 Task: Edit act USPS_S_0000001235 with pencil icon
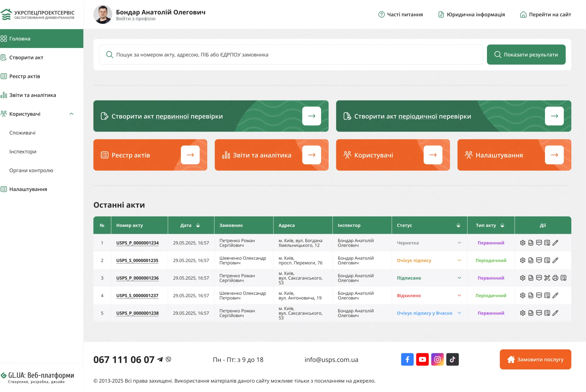tap(555, 260)
